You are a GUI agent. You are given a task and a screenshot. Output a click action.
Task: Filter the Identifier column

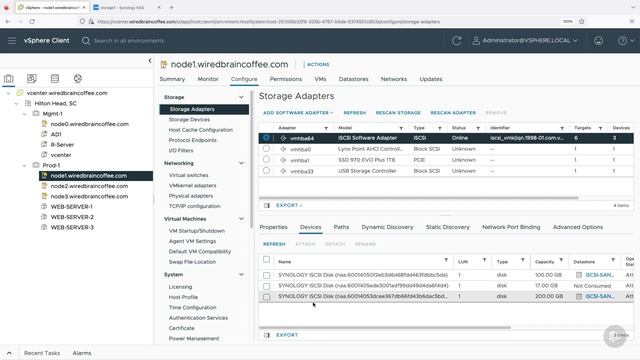click(x=562, y=128)
